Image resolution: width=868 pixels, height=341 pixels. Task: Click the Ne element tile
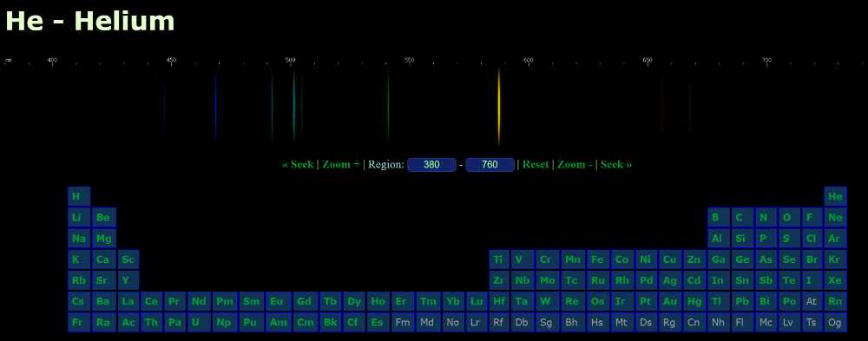point(835,217)
